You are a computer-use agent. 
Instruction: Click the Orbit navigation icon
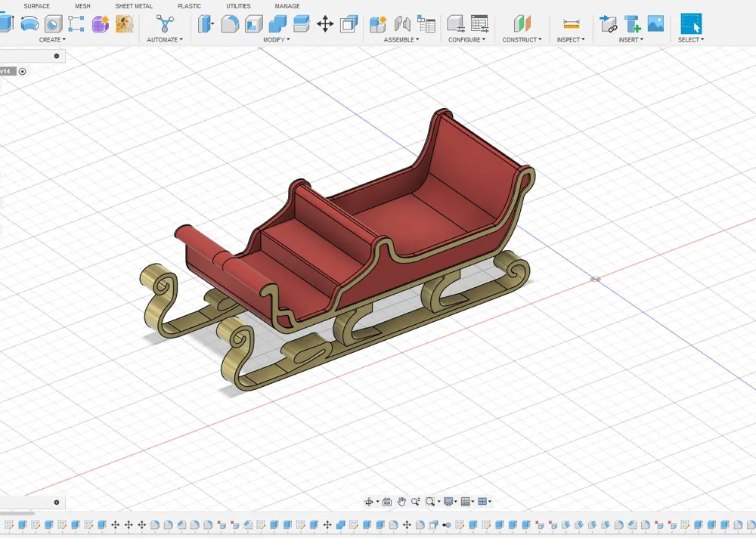369,502
